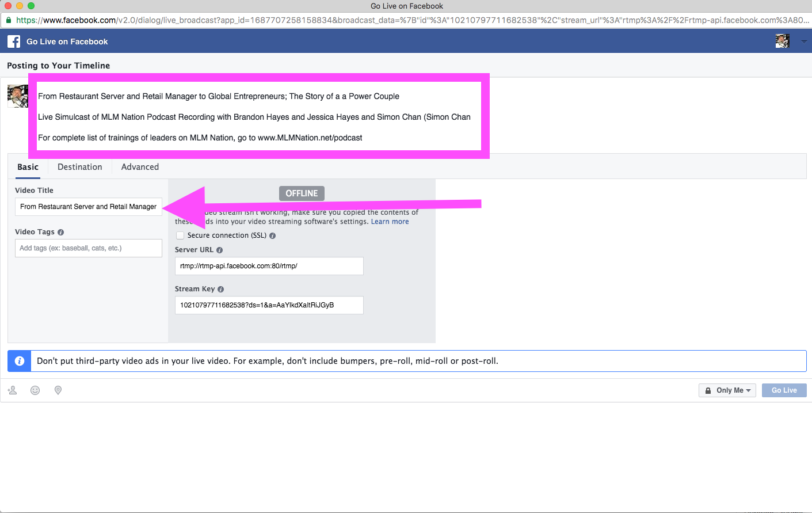This screenshot has width=812, height=513.
Task: Click the Stream Key text field
Action: coord(269,305)
